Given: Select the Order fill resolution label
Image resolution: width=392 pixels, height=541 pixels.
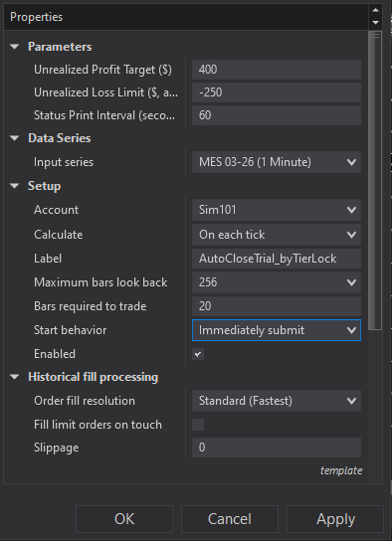Looking at the screenshot, I should (85, 401).
